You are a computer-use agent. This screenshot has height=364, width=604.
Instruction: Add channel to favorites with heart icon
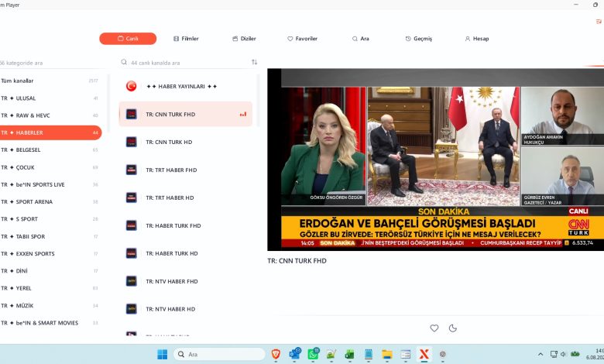click(x=434, y=328)
